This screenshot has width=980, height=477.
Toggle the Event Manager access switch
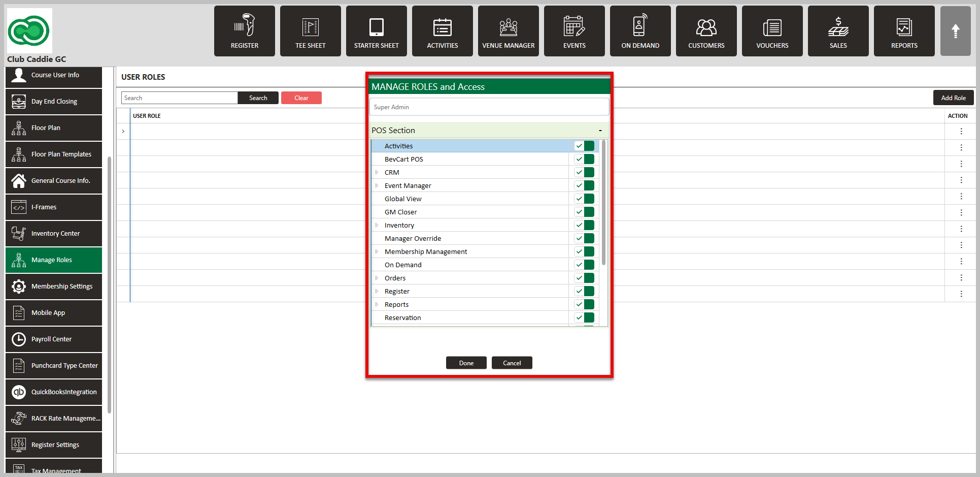click(584, 185)
